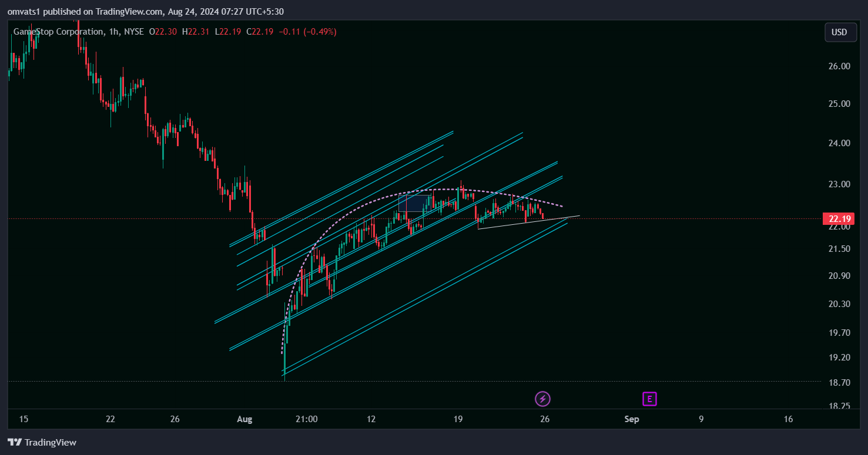868x455 pixels.
Task: Click the TradingView logo
Action: coord(42,442)
